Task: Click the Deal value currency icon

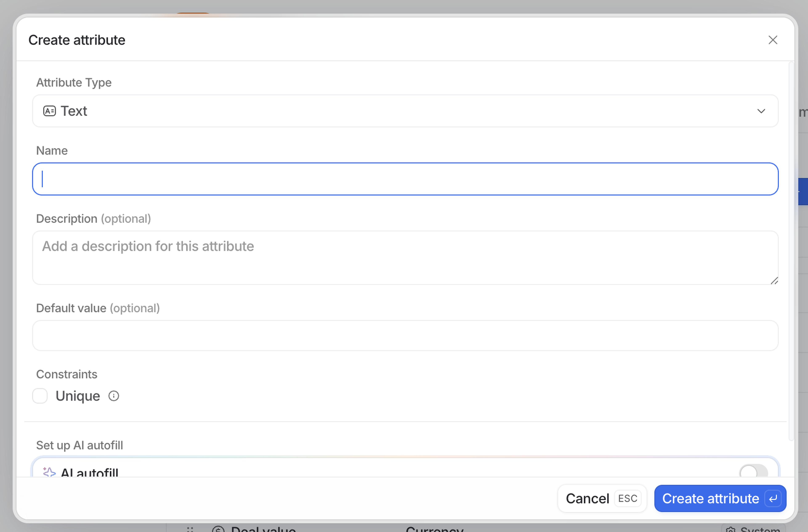Action: tap(218, 529)
